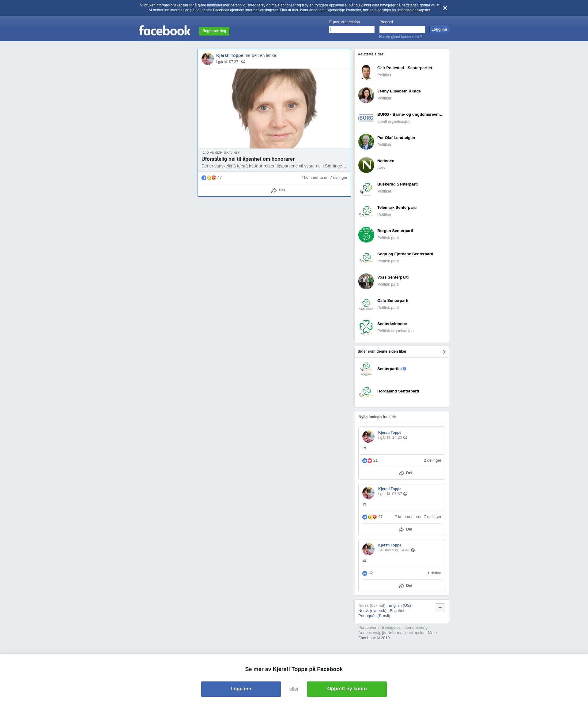Click Registrer deg button
Screen dimensions: 588x709
pyautogui.click(x=214, y=31)
